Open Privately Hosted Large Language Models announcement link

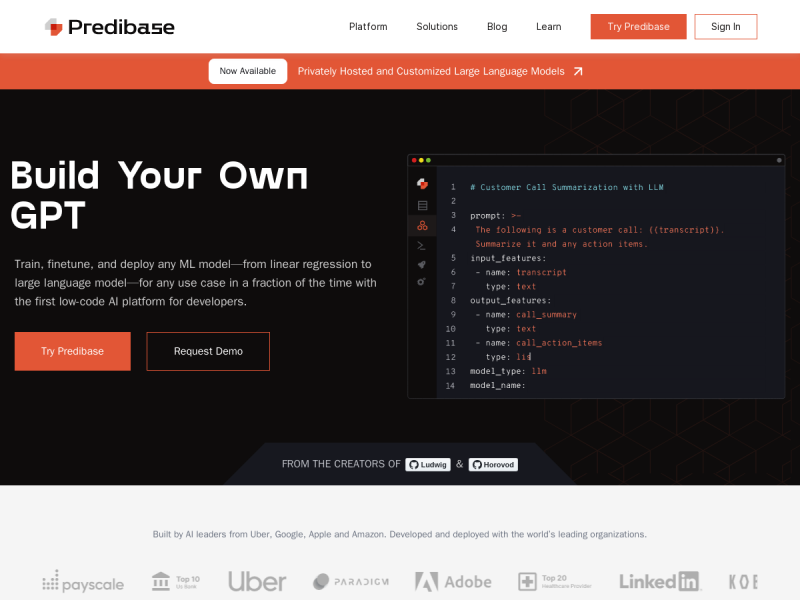coord(431,71)
